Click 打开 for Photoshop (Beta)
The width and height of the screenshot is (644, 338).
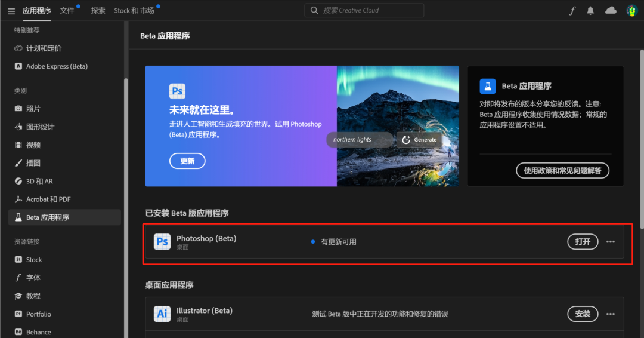pos(583,242)
